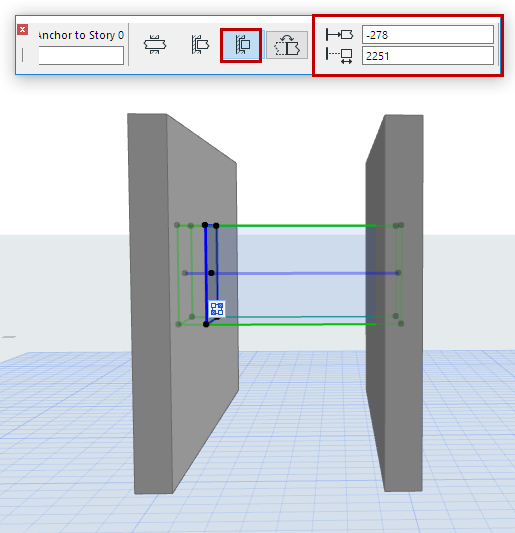Edit the offset field showing -278

(428, 35)
